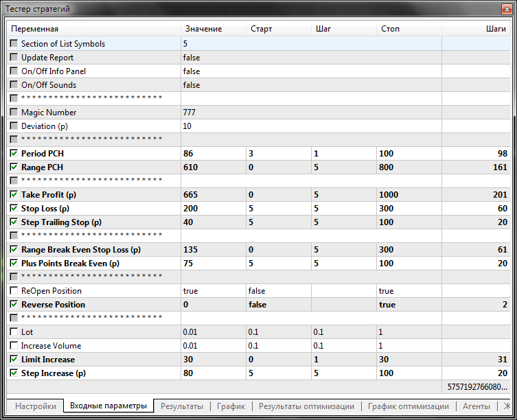517x420 pixels.
Task: Uncheck Limit Increase optimization
Action: (x=14, y=360)
